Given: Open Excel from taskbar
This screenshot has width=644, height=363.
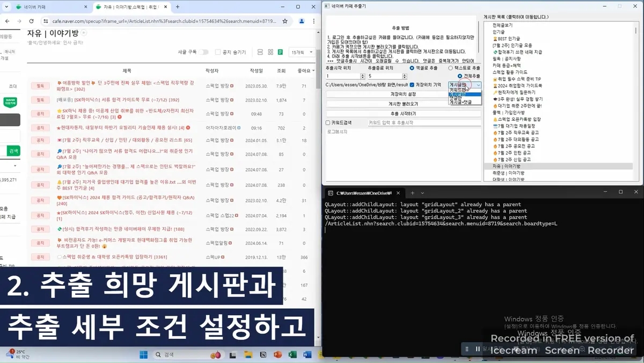Looking at the screenshot, I should (x=292, y=354).
